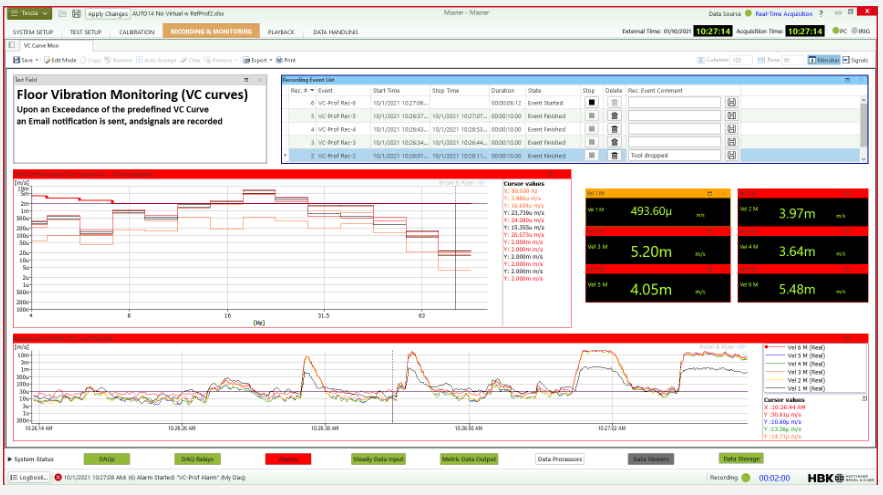Image resolution: width=883 pixels, height=495 pixels.
Task: Click the red Alarms status button
Action: [288, 460]
